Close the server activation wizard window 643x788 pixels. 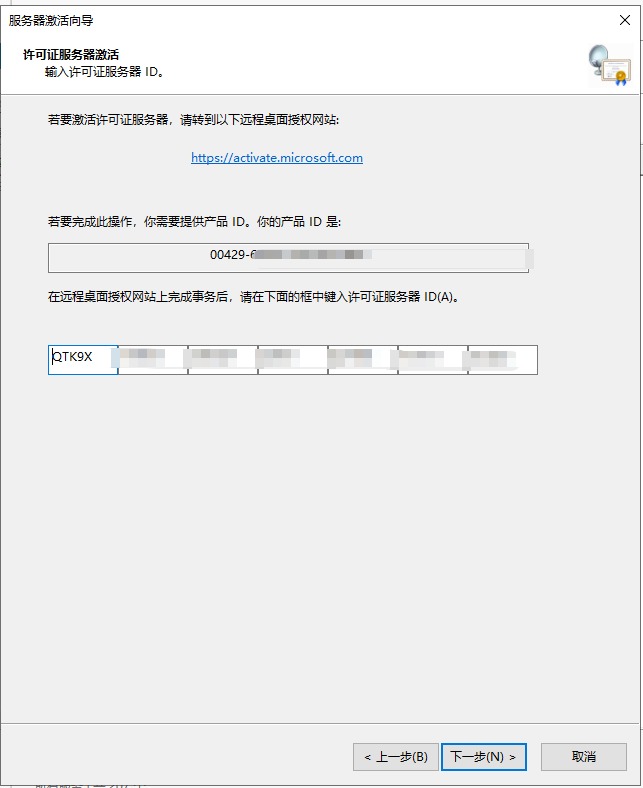[x=625, y=20]
